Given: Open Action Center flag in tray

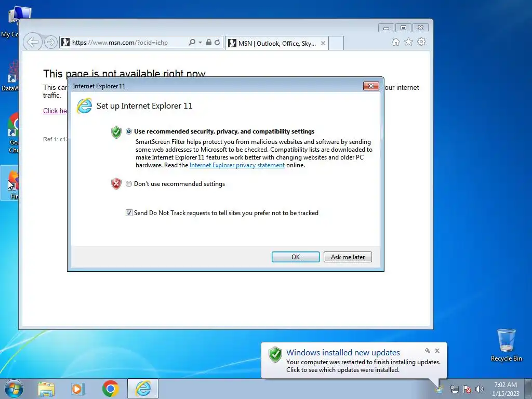Looking at the screenshot, I should click(467, 389).
